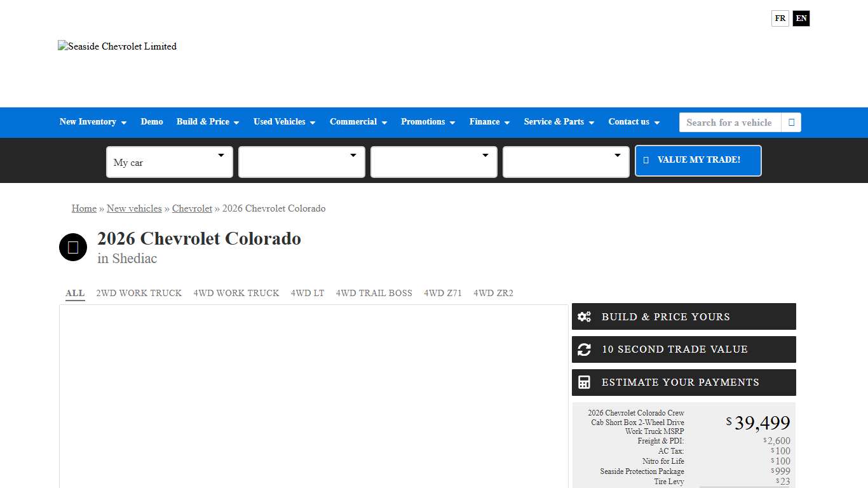The width and height of the screenshot is (868, 488).
Task: Open the My car dropdown
Action: 169,162
